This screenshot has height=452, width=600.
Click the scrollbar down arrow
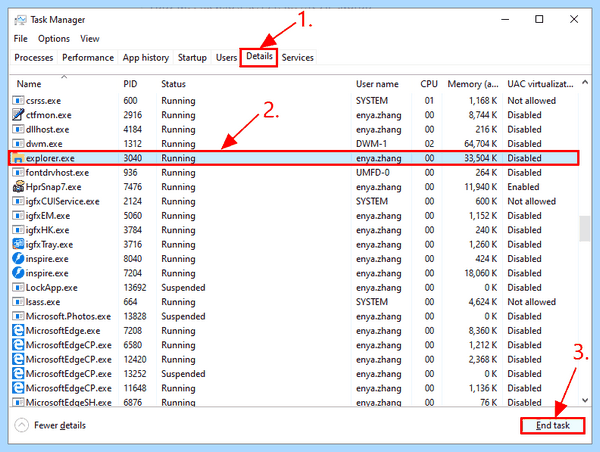(x=585, y=400)
